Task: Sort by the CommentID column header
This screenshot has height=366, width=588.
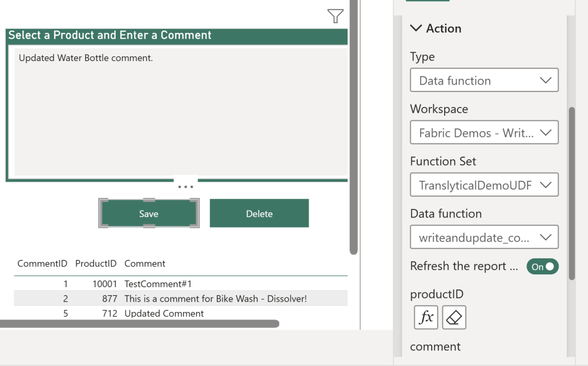Action: [x=42, y=264]
